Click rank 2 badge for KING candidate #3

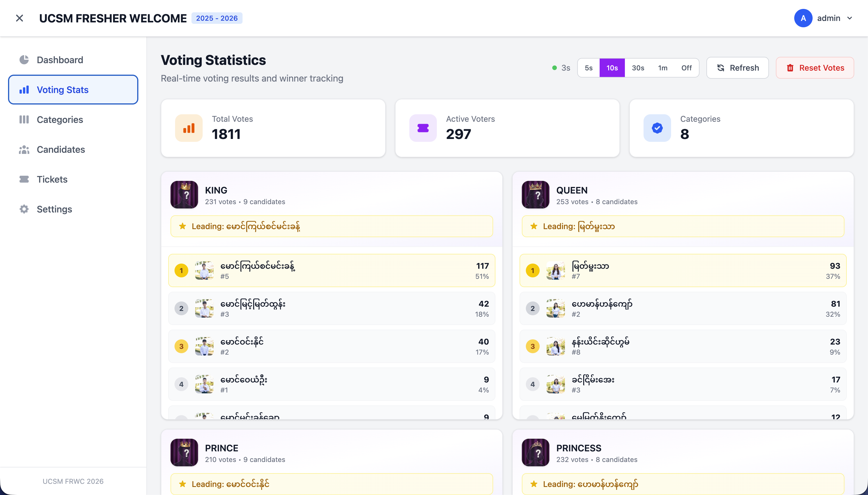(x=181, y=308)
